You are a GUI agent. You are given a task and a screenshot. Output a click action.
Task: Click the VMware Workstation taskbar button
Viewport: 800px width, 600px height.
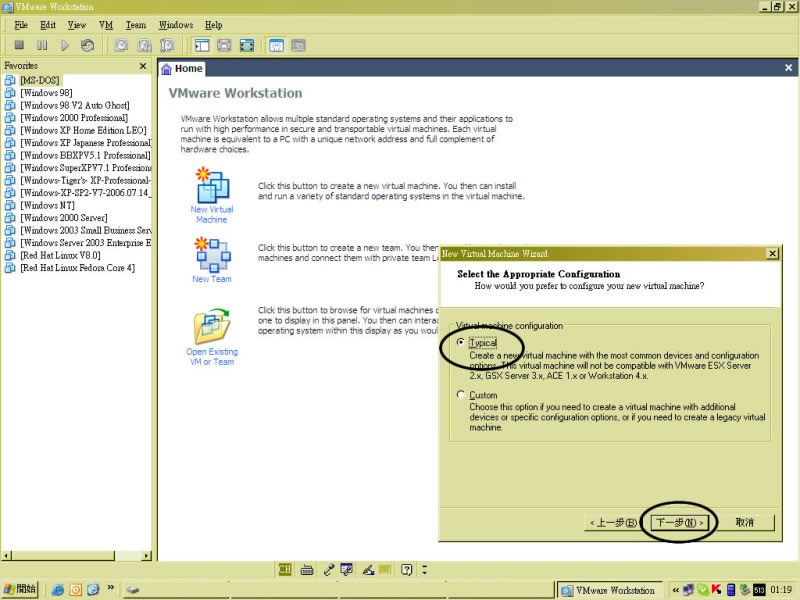(610, 590)
